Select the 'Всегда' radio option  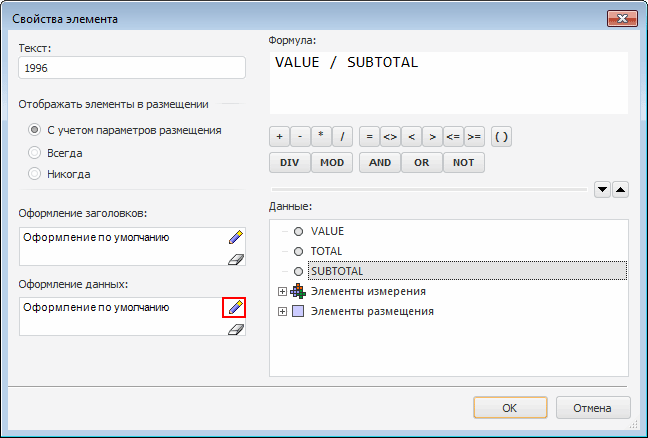point(35,153)
